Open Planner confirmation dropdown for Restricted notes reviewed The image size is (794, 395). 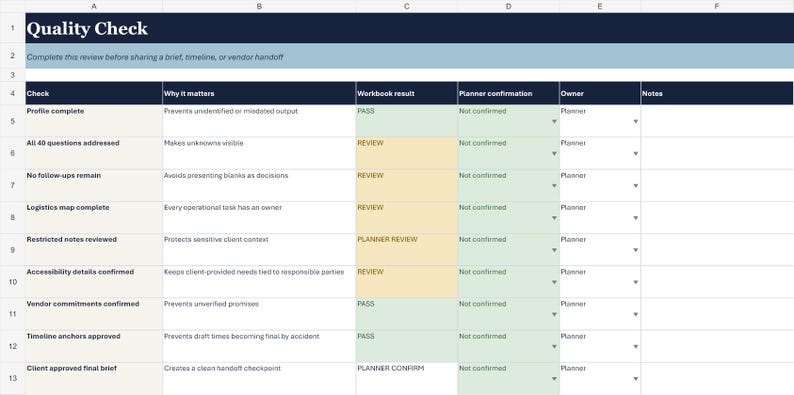click(554, 250)
